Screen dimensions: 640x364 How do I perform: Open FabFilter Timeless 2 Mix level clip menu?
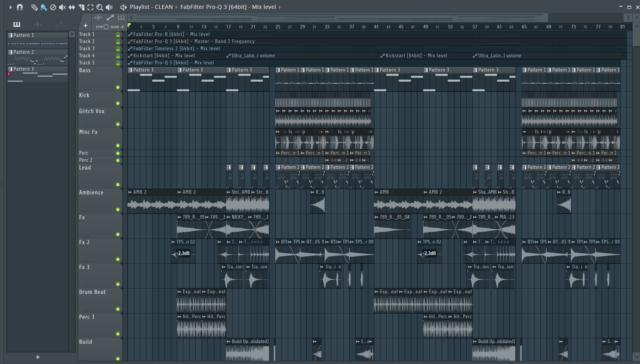pos(130,49)
